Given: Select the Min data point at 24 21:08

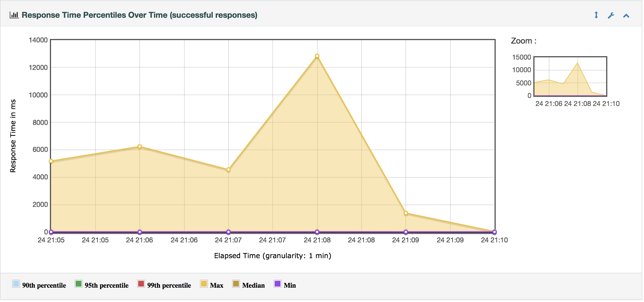Looking at the screenshot, I should pyautogui.click(x=317, y=232).
